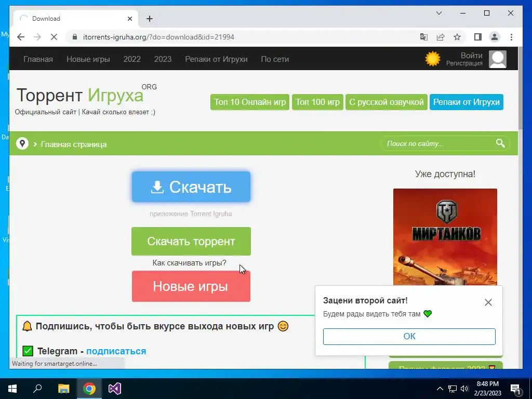View site security padlock info
Image resolution: width=532 pixels, height=399 pixels.
tap(75, 37)
